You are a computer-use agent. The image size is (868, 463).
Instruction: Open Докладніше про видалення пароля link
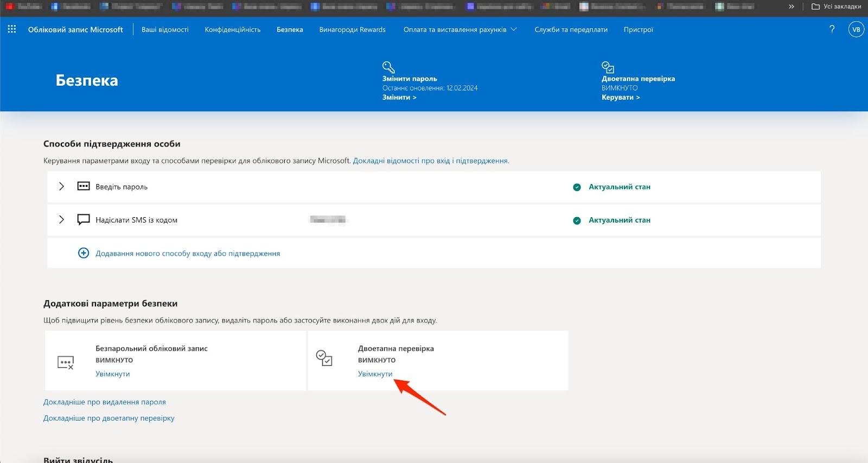105,402
